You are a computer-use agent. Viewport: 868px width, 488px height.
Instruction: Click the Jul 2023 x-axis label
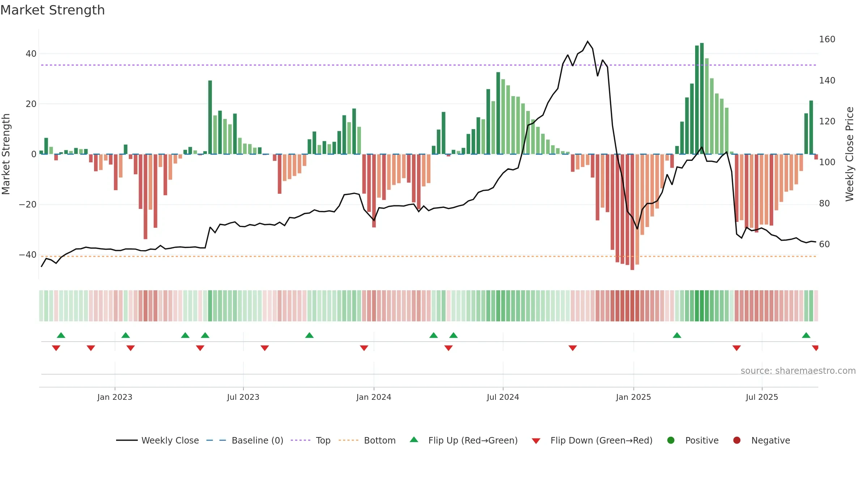(243, 397)
